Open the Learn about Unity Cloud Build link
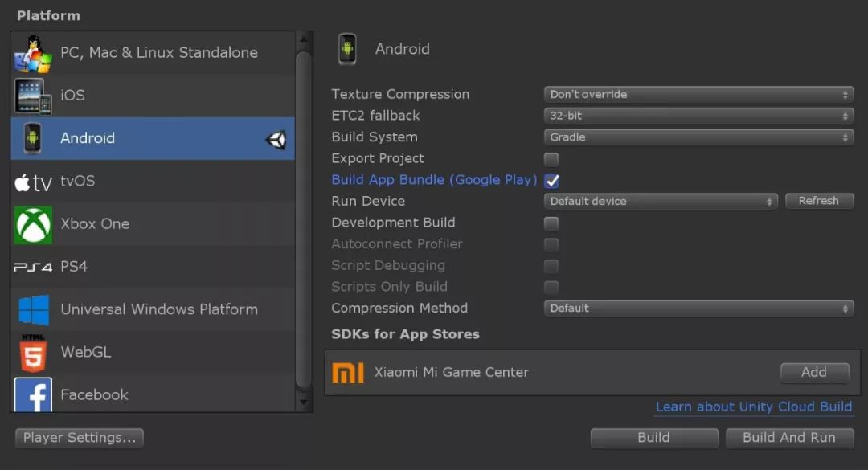The width and height of the screenshot is (868, 470). 754,407
